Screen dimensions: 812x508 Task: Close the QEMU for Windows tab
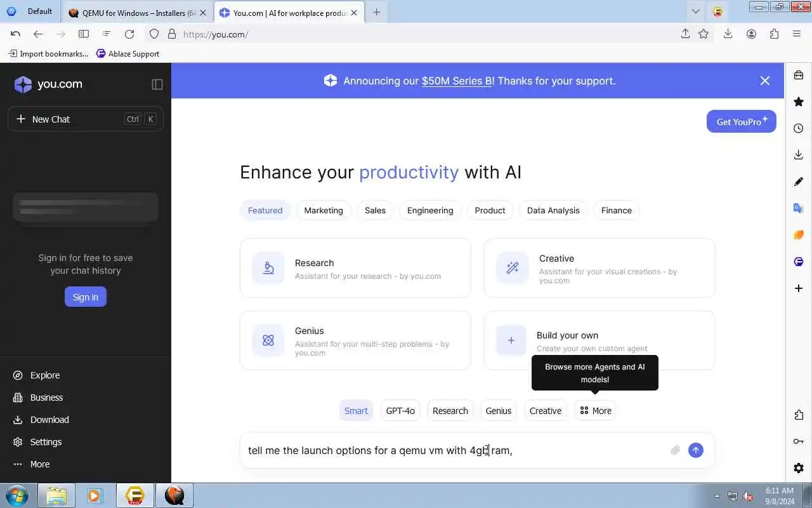[x=203, y=13]
